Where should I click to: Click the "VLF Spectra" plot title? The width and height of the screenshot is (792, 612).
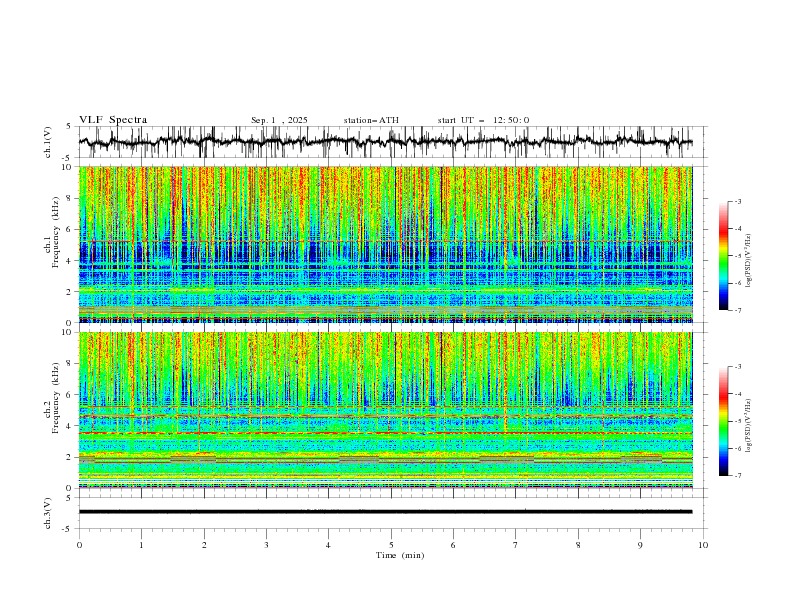[113, 120]
